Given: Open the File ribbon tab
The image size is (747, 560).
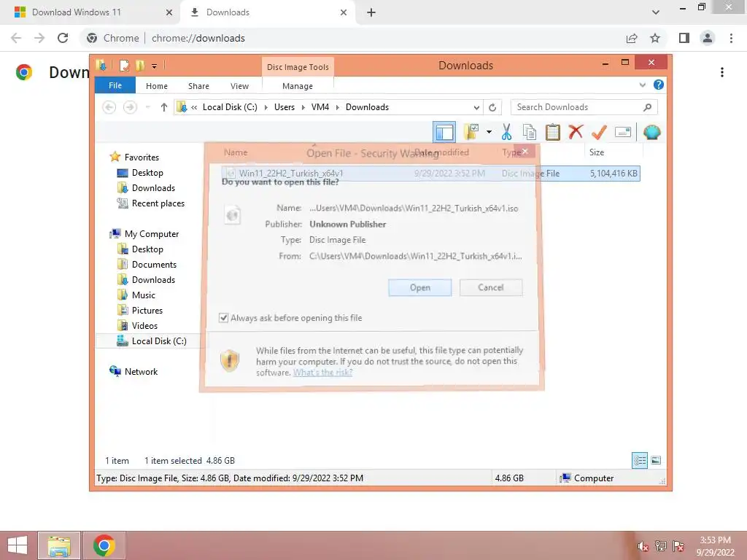Looking at the screenshot, I should 115,85.
